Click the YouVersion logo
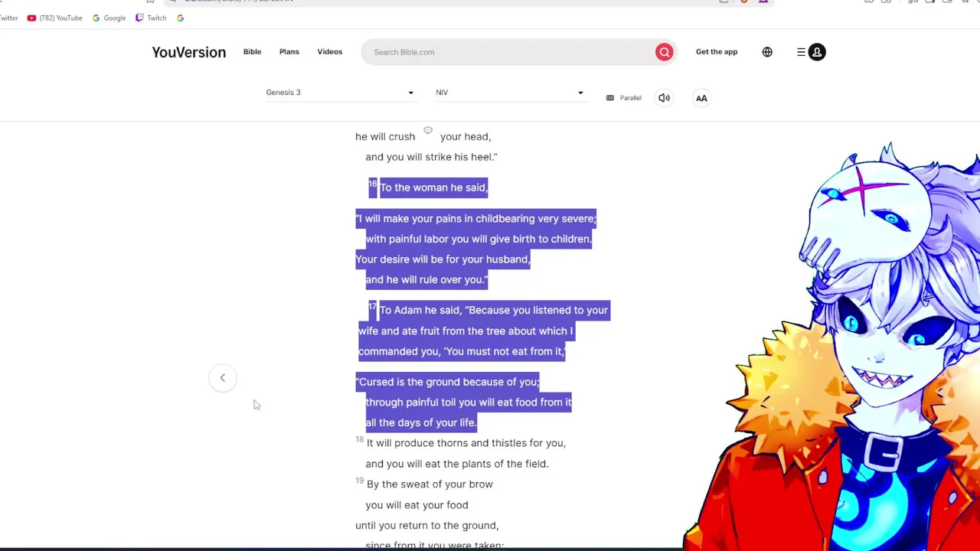Image resolution: width=980 pixels, height=551 pixels. tap(188, 52)
